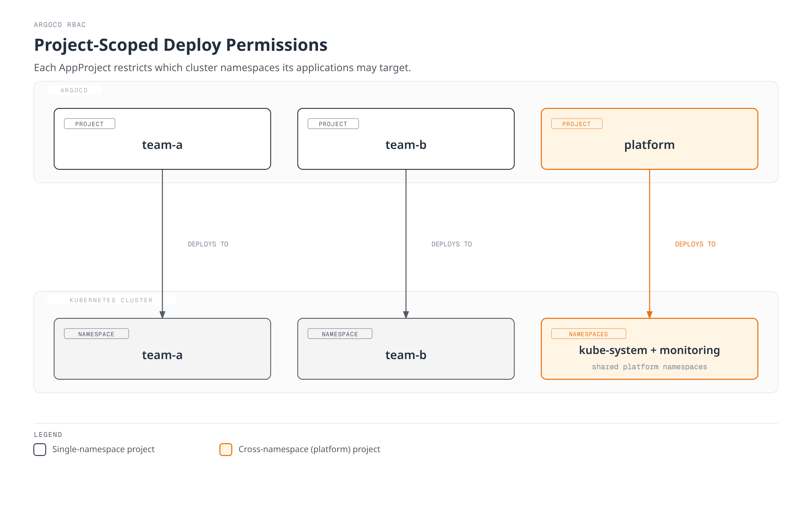Click the NAMESPACE tag in team-a namespace
This screenshot has height=508, width=812.
tap(96, 334)
